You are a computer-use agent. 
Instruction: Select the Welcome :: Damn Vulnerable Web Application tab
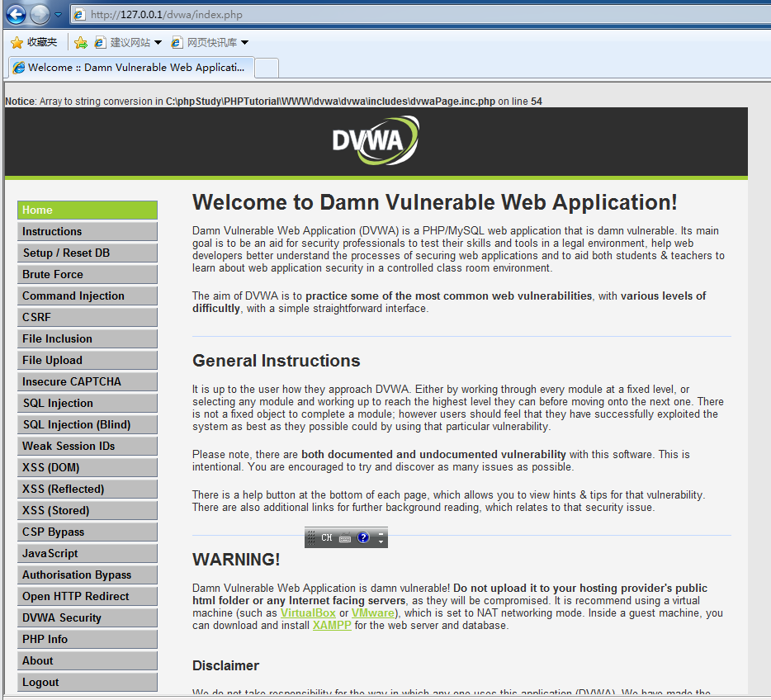(x=131, y=68)
